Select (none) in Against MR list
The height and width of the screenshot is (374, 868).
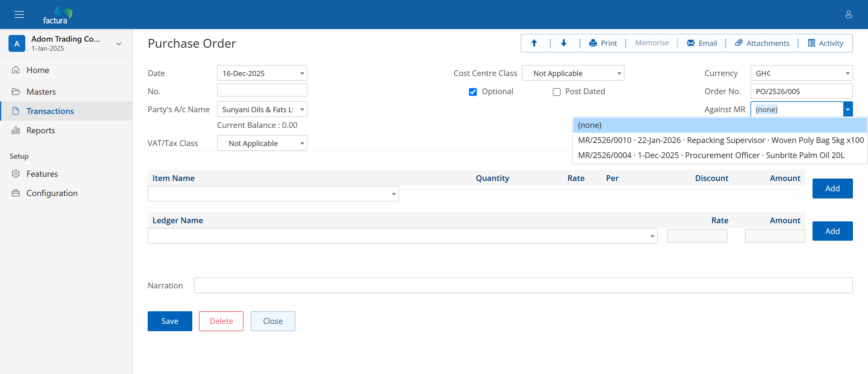tap(720, 125)
